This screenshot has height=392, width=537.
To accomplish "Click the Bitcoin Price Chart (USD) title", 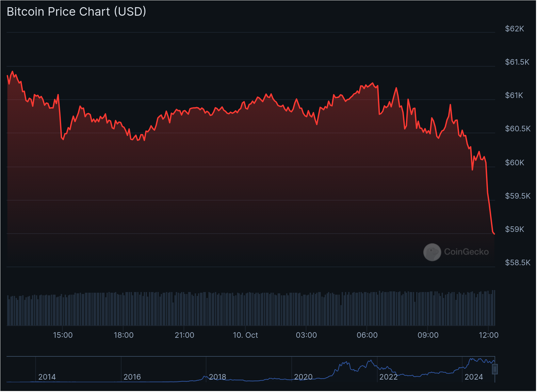I will 76,12.
